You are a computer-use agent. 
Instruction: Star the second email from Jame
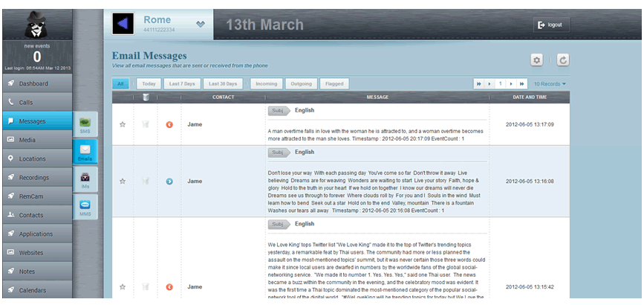pyautogui.click(x=123, y=181)
